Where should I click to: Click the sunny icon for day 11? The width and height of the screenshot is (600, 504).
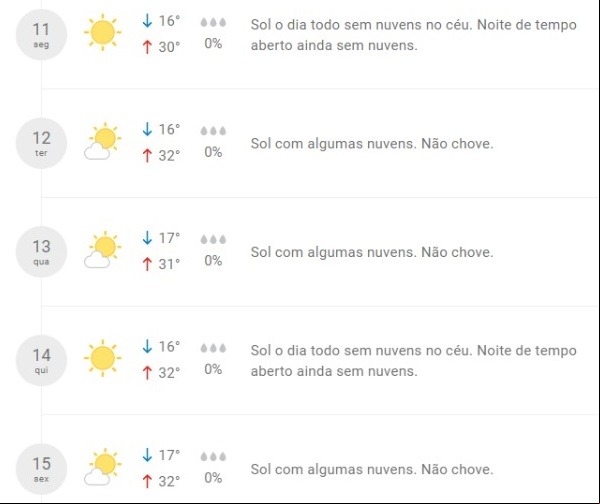[103, 32]
